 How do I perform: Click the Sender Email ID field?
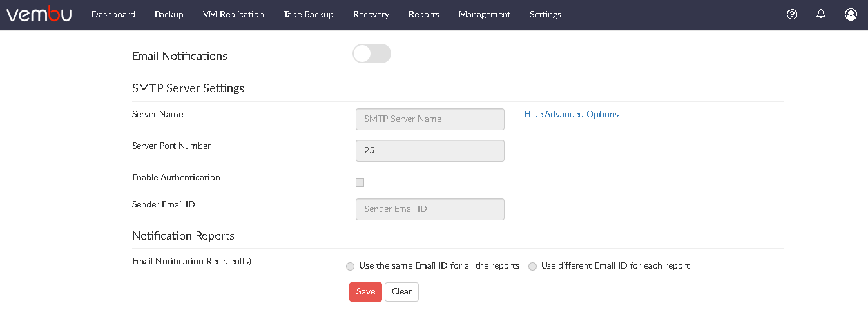[x=430, y=209]
